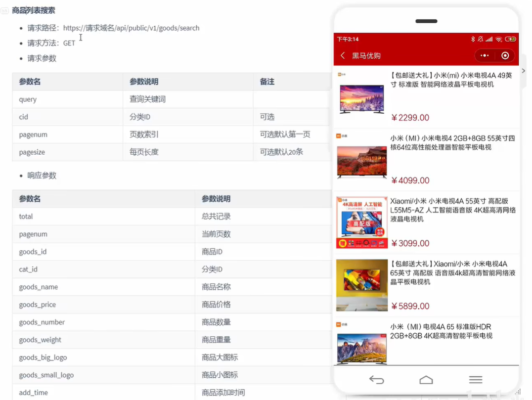Screen dimensions: 532x400
Task: Select product title 小米电视4 2GB+8GB 55英寸
Action: (452, 142)
